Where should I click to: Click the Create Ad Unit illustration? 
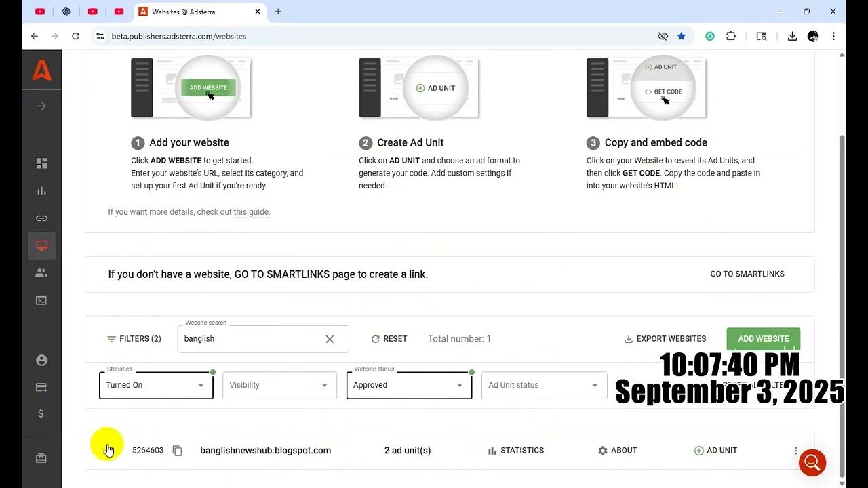click(x=419, y=88)
